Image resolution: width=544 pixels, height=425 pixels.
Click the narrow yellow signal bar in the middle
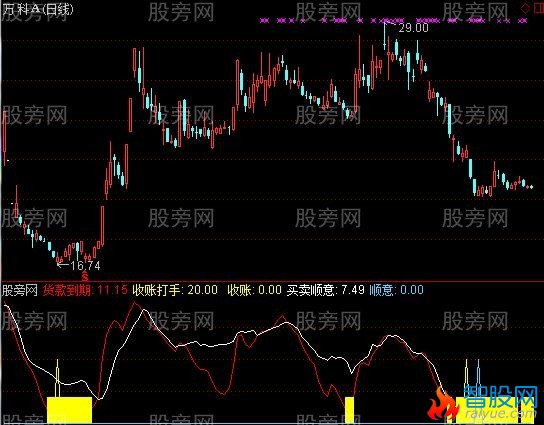coord(350,410)
